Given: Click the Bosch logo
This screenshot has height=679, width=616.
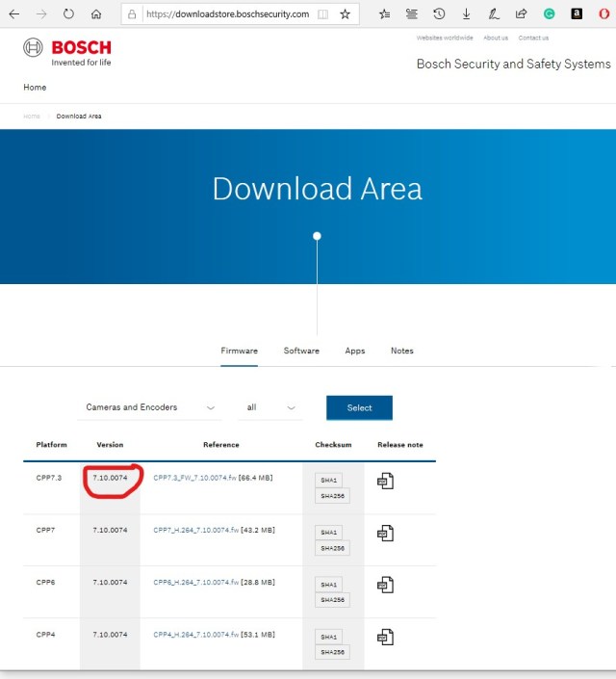Looking at the screenshot, I should click(x=66, y=52).
